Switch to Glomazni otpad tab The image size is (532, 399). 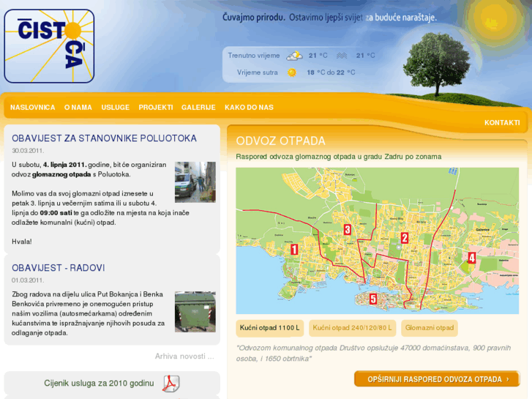coord(430,328)
